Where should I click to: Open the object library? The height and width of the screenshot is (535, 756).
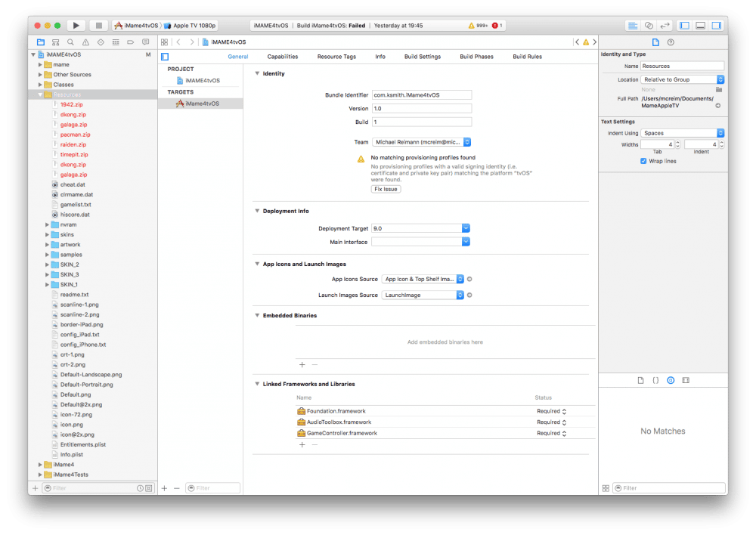click(x=671, y=380)
